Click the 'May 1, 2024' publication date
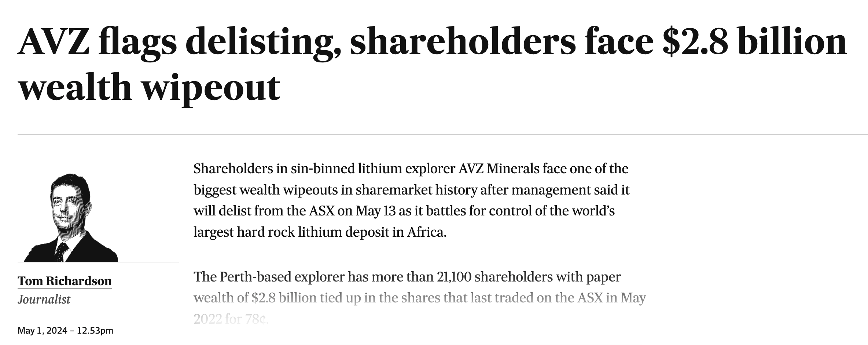The image size is (868, 345). [42, 331]
